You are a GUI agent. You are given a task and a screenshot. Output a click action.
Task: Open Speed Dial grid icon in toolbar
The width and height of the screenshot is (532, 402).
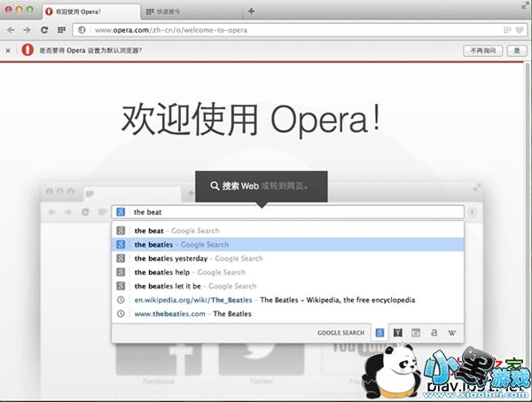61,30
